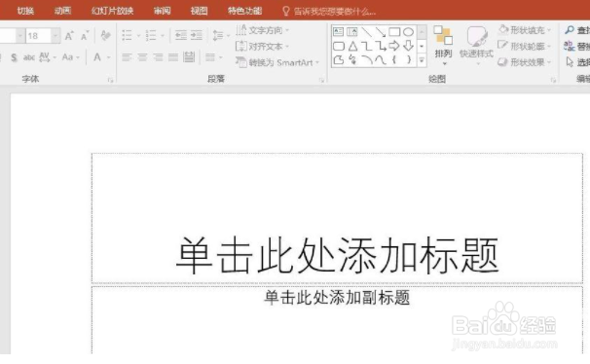Open the add or remove columns dropdown

(x=214, y=57)
